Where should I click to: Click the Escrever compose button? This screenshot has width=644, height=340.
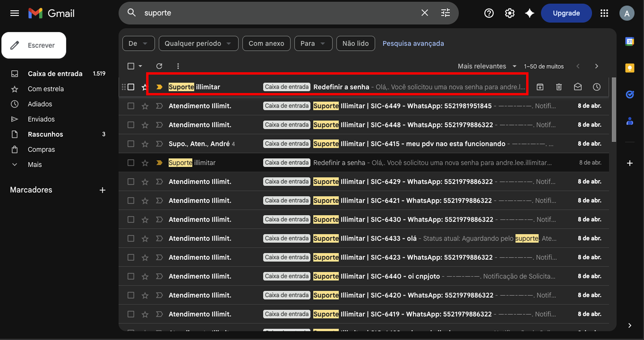[34, 45]
